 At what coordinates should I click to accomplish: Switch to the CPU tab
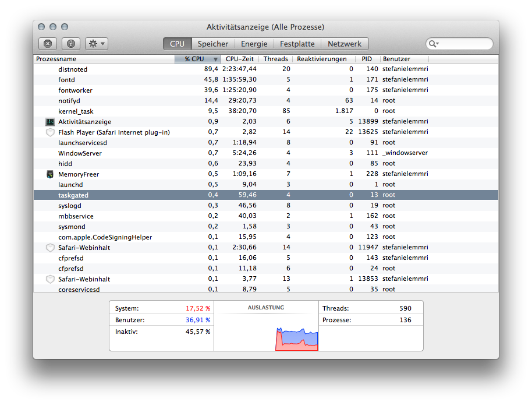[178, 44]
